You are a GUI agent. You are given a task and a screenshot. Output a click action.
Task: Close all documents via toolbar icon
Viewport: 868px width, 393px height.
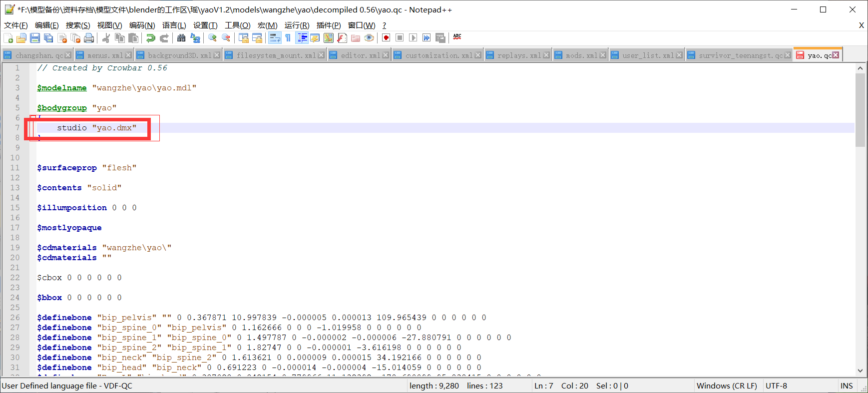tap(75, 38)
